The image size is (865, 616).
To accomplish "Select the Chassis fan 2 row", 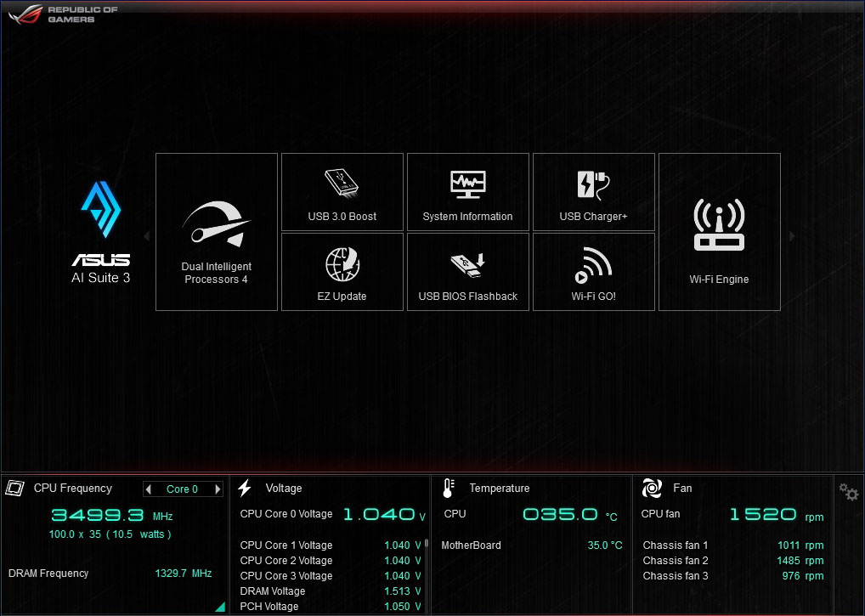I will [733, 561].
